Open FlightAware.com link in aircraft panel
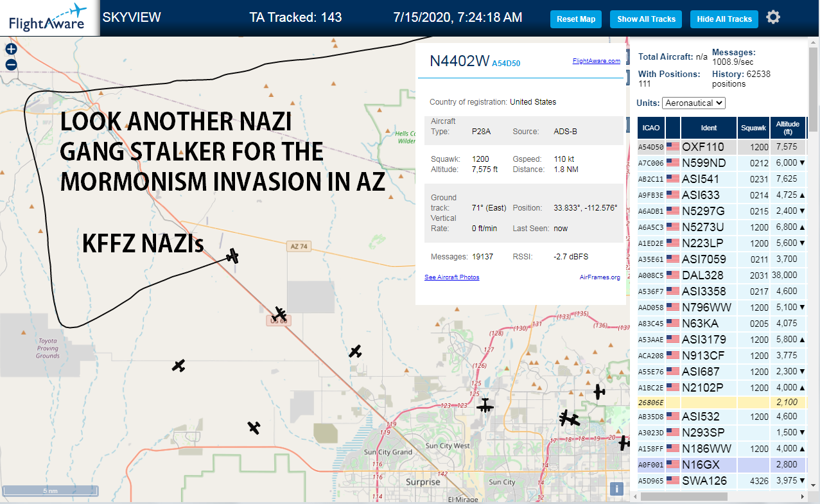 click(596, 61)
